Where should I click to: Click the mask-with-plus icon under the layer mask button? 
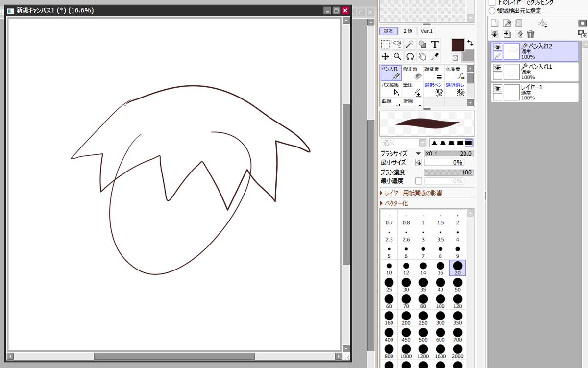click(x=582, y=34)
